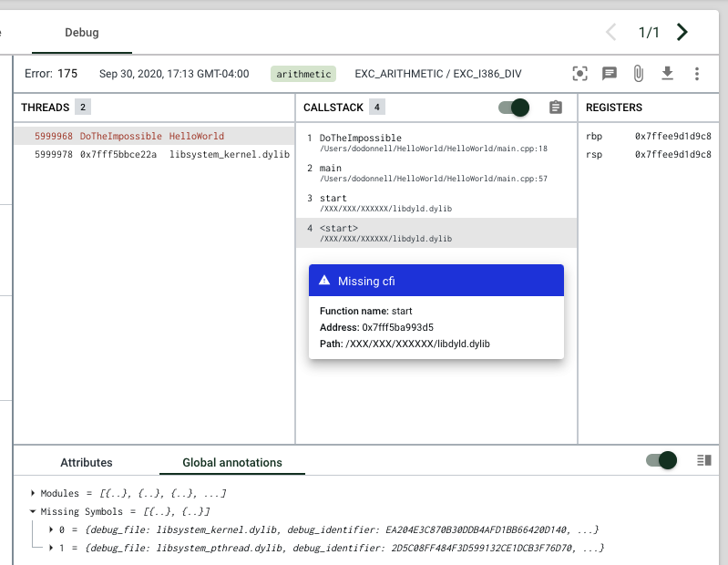
Task: Switch to the Attributes tab
Action: click(x=87, y=463)
